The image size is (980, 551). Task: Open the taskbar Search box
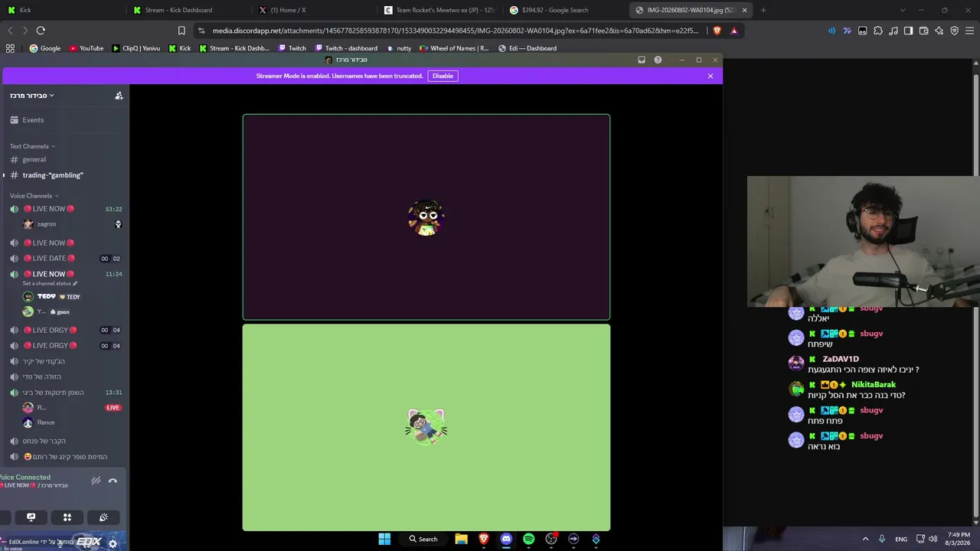[x=423, y=539]
